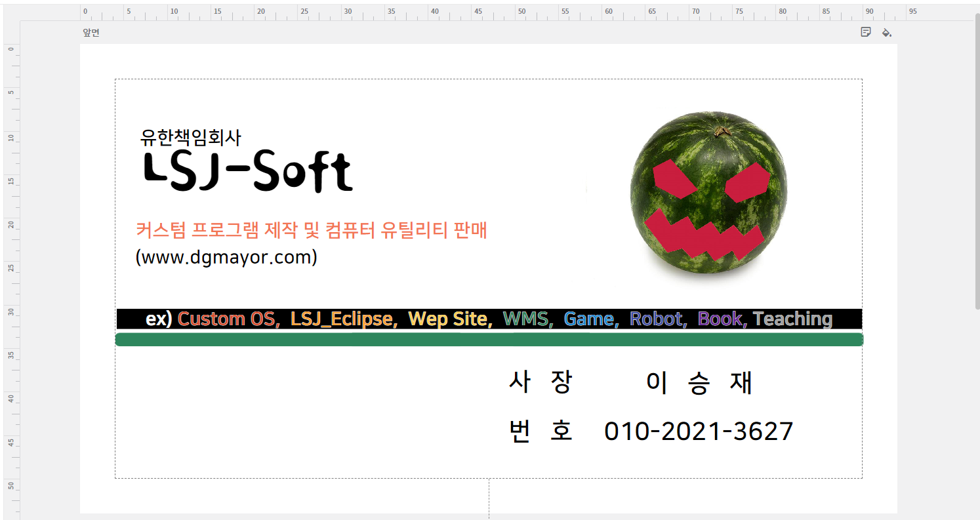Select the (www.dgmayor.com) text
This screenshot has height=520, width=980.
point(226,257)
